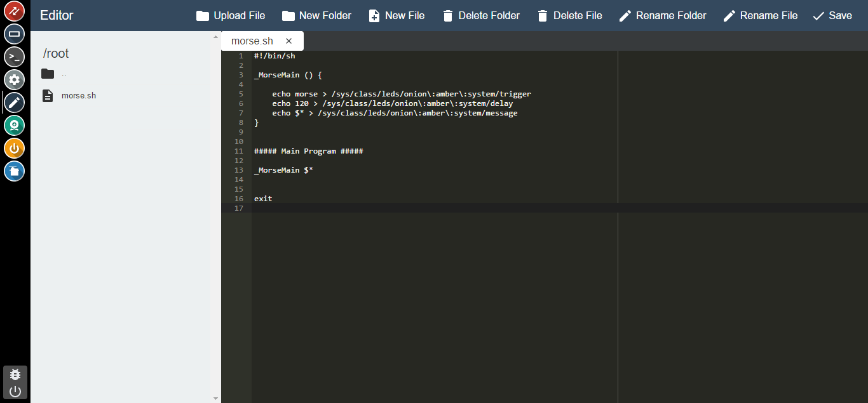Click the 'echo 120' delay line
This screenshot has height=403, width=868.
click(393, 103)
